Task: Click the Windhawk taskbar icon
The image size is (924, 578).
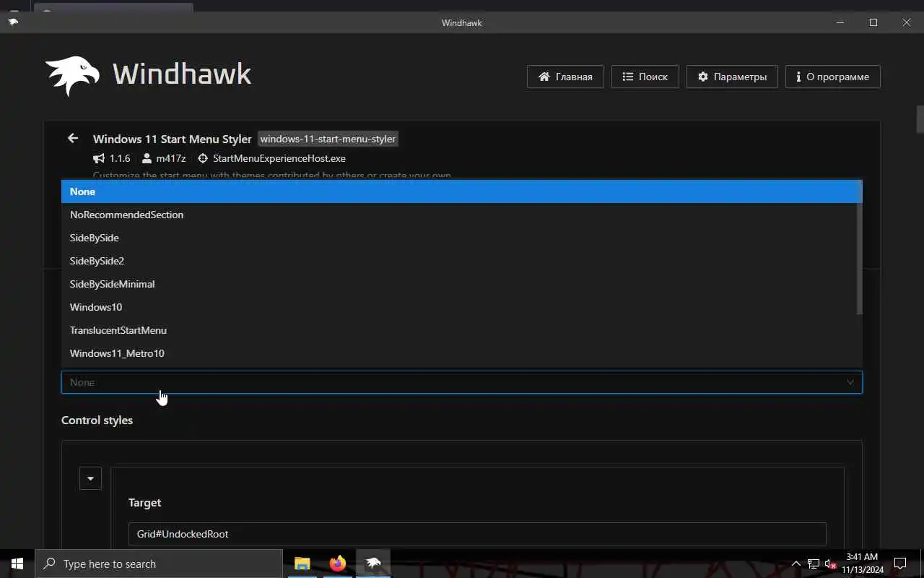Action: point(373,564)
